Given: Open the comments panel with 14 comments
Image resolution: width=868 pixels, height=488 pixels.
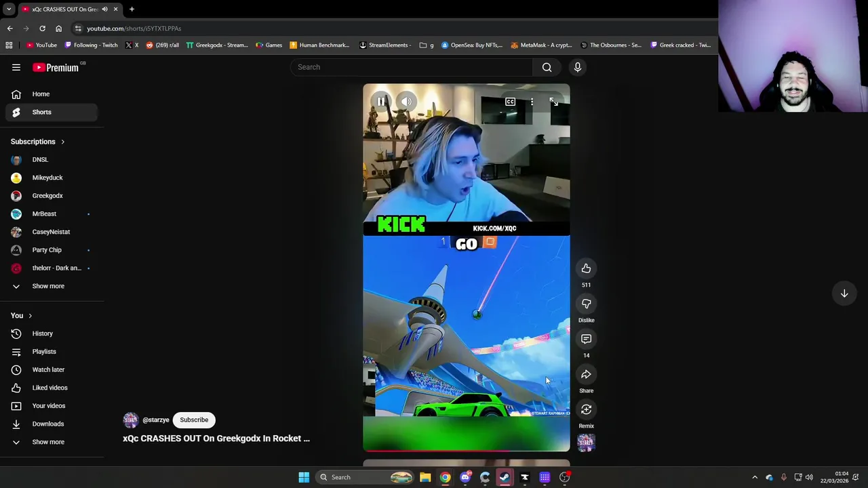Looking at the screenshot, I should tap(586, 339).
